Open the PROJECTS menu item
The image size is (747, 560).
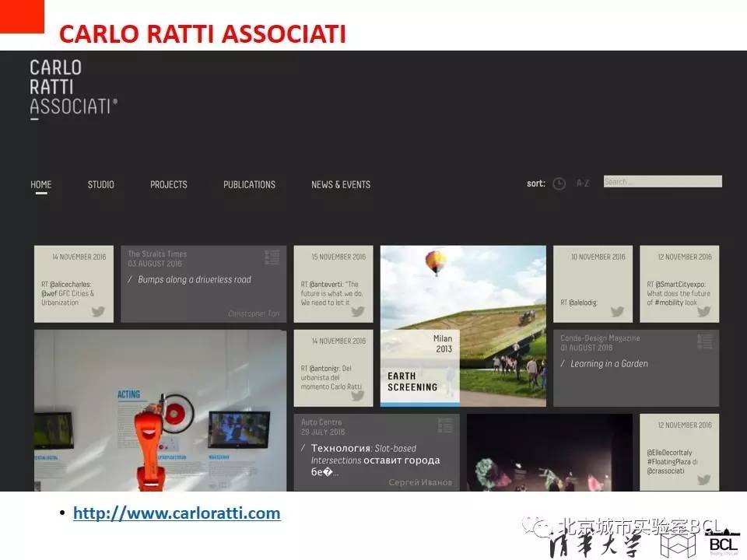169,184
